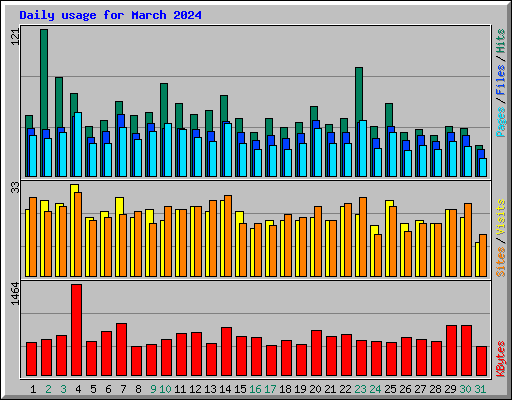Click the cyan pages bar for day 4
512x400 pixels.
(x=78, y=144)
